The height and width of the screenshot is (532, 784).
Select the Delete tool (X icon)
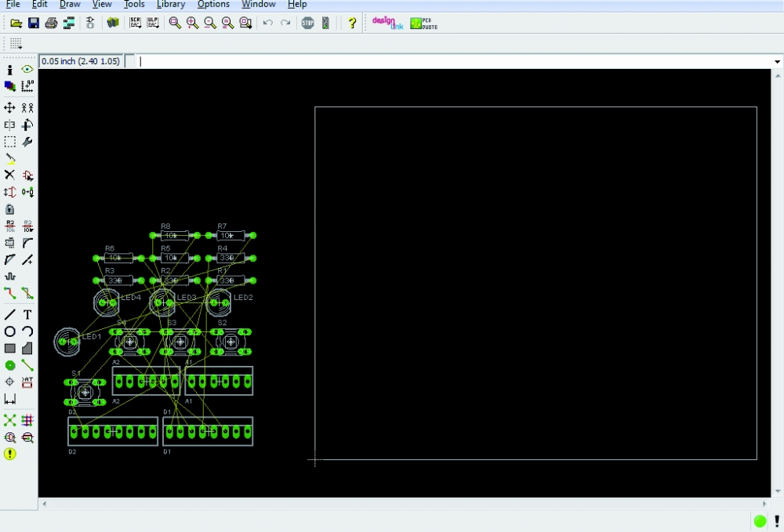pos(9,175)
